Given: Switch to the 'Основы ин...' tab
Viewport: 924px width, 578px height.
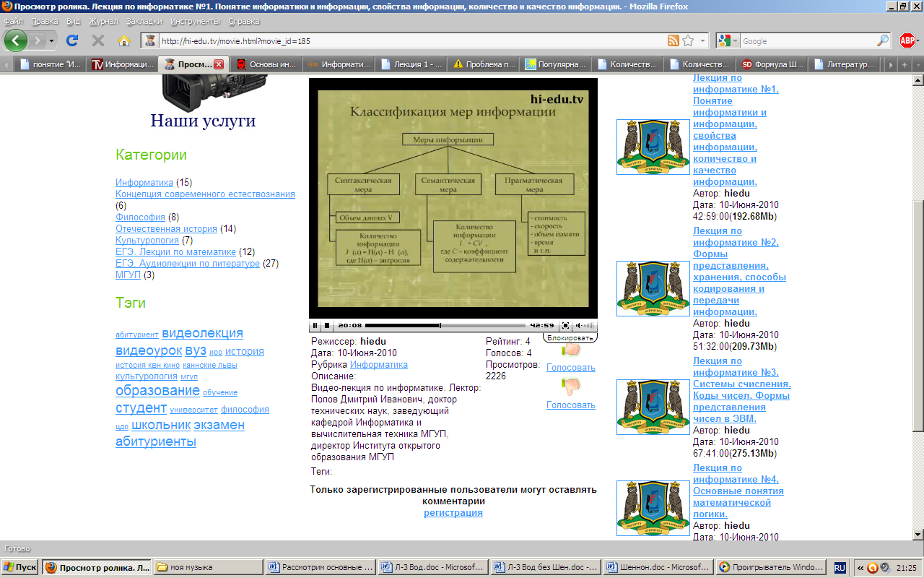Looking at the screenshot, I should (x=266, y=64).
